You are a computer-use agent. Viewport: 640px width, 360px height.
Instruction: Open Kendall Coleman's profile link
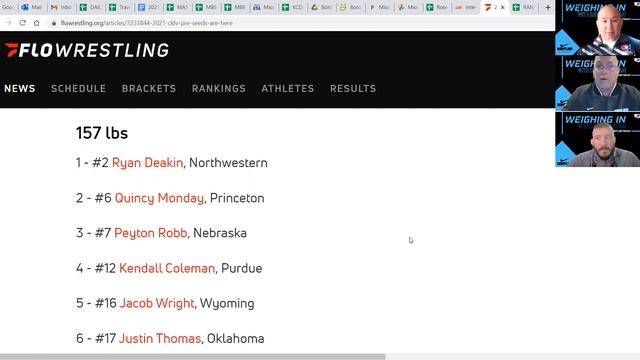click(167, 268)
